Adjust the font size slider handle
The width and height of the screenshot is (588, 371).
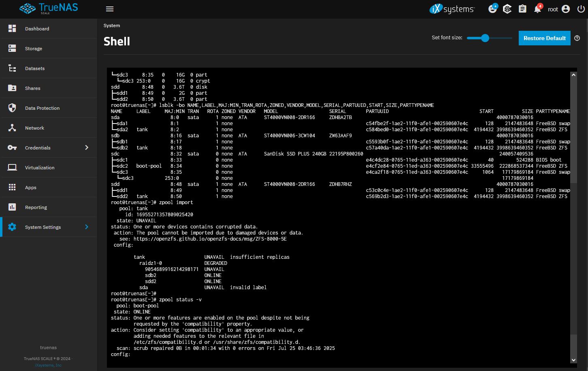click(x=485, y=38)
